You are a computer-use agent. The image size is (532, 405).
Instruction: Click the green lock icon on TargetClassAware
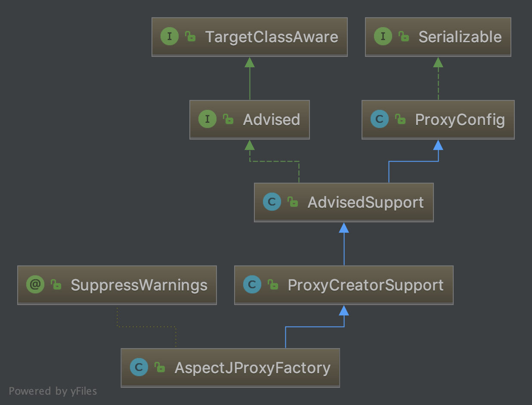(190, 37)
